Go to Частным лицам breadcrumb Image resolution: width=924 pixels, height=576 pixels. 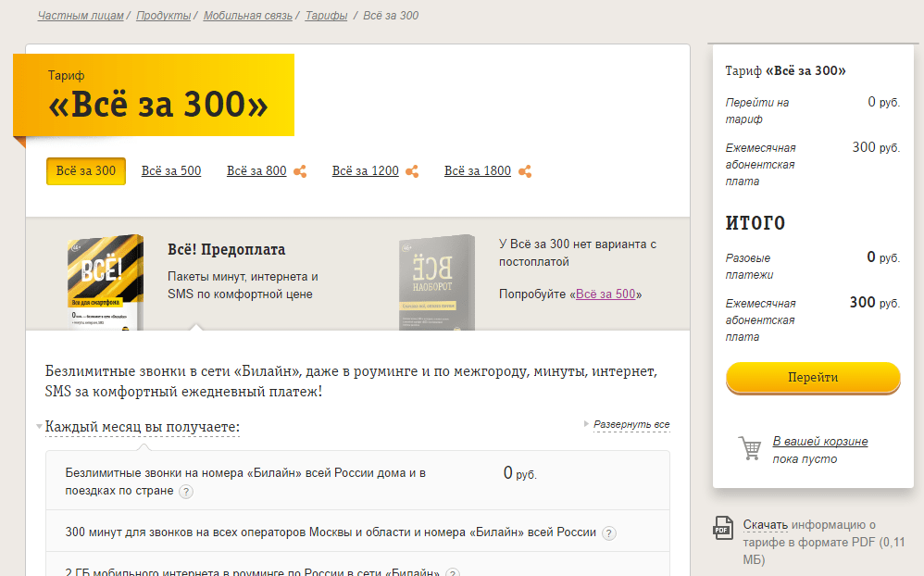pyautogui.click(x=81, y=16)
